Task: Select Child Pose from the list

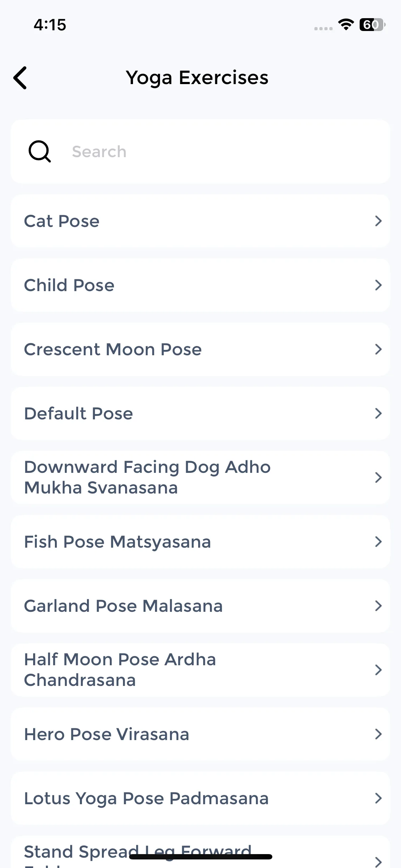Action: tap(69, 285)
